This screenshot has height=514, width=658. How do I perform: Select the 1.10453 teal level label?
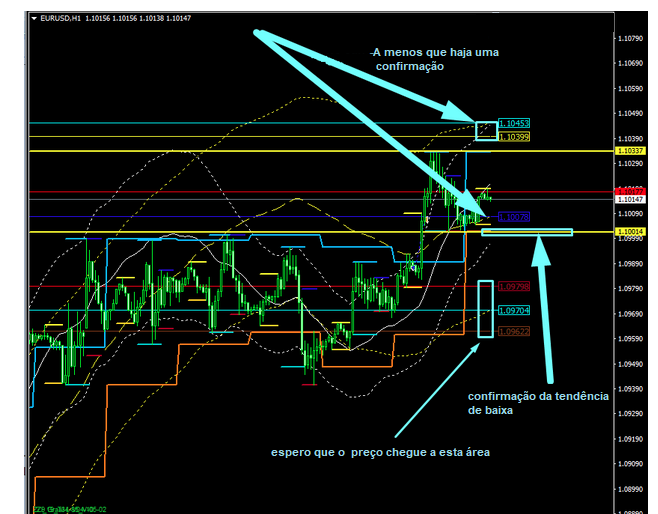coord(514,123)
